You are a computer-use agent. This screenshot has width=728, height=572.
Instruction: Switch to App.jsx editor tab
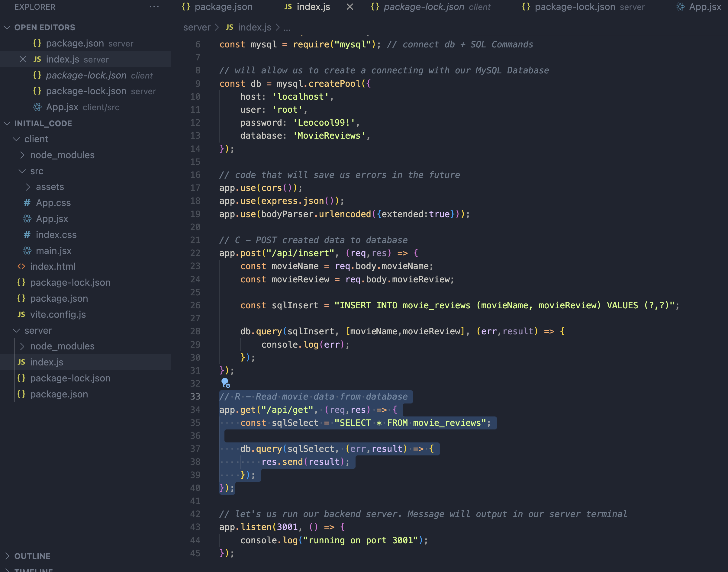click(x=704, y=7)
